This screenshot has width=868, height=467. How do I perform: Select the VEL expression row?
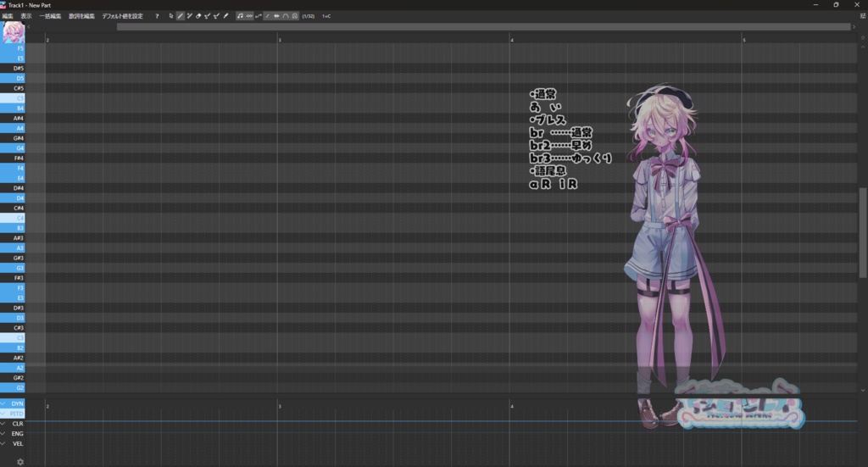click(x=12, y=443)
